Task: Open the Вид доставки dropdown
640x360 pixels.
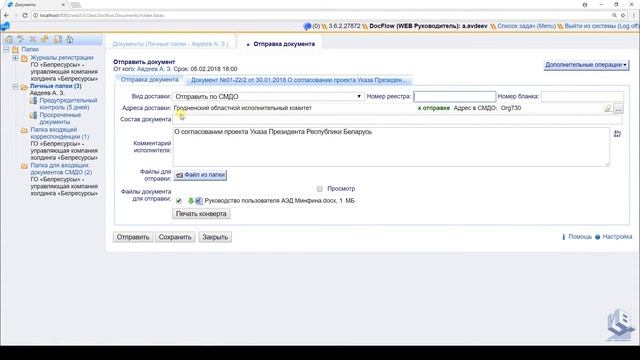Action: (x=268, y=96)
